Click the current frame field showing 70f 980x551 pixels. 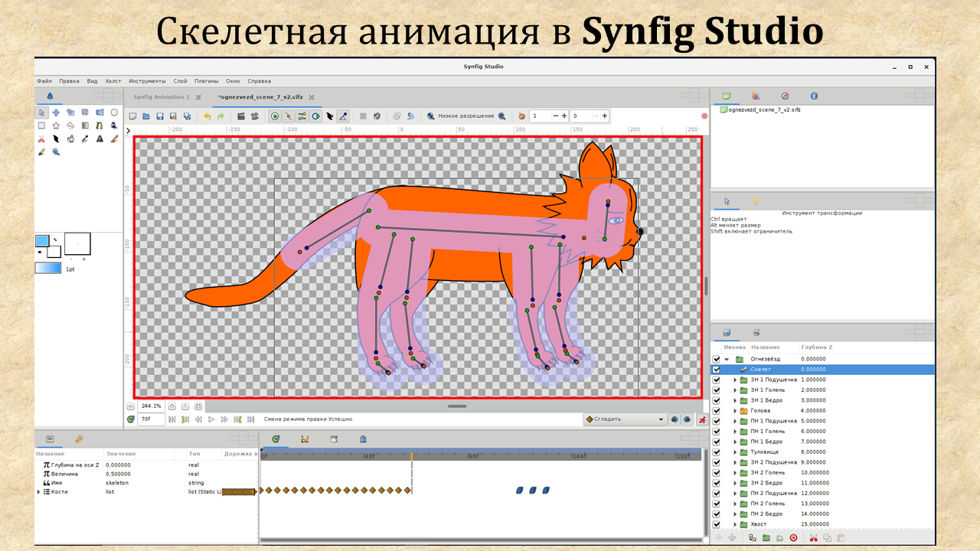pos(151,419)
